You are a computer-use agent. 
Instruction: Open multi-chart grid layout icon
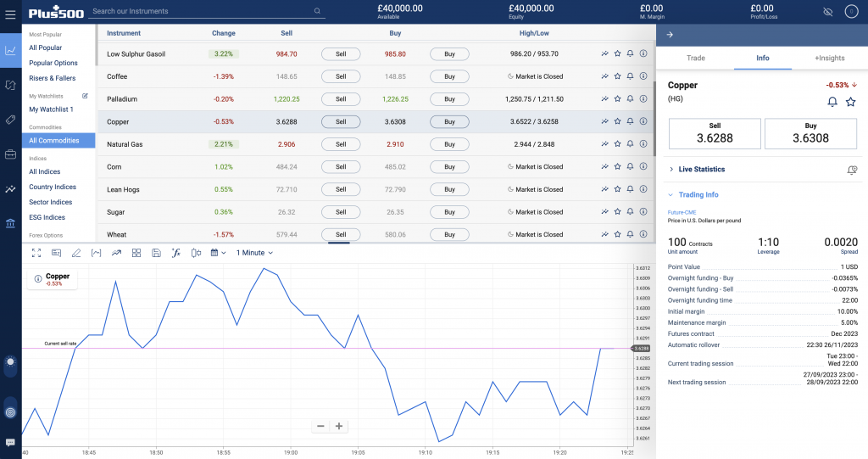pyautogui.click(x=136, y=253)
